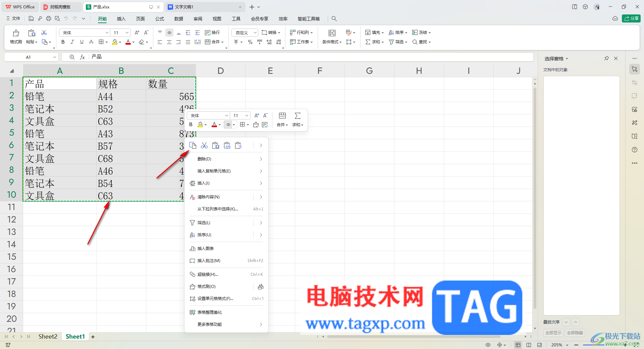Viewport: 644px width, 349px height.
Task: Switch to the Sheet2 tab
Action: click(48, 337)
